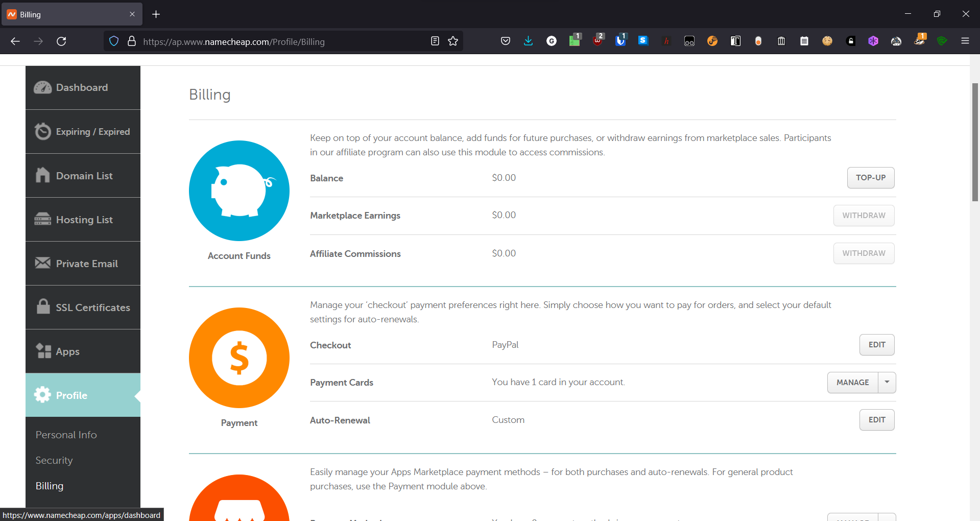Open the uBlock Origin extension
Screen dimensions: 980x521
597,40
